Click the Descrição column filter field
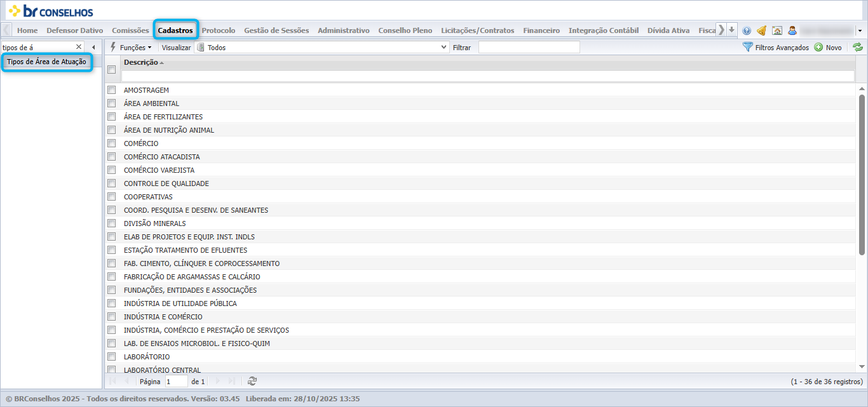Image resolution: width=868 pixels, height=407 pixels. [487, 76]
